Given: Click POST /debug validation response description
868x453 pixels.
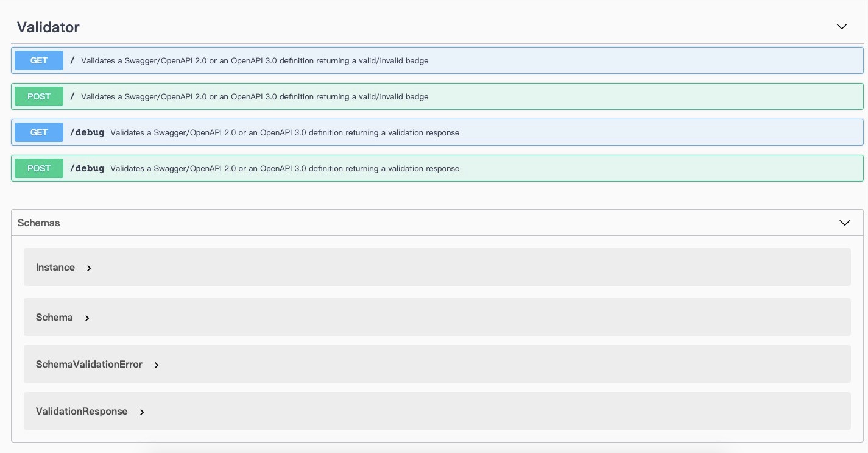Looking at the screenshot, I should click(285, 169).
